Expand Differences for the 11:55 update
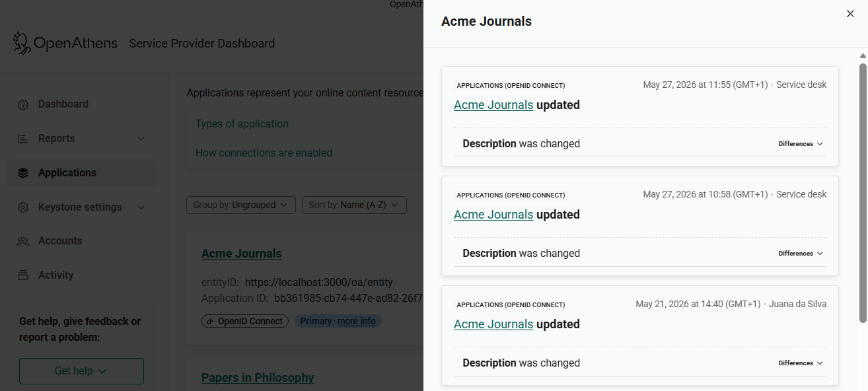 point(801,144)
